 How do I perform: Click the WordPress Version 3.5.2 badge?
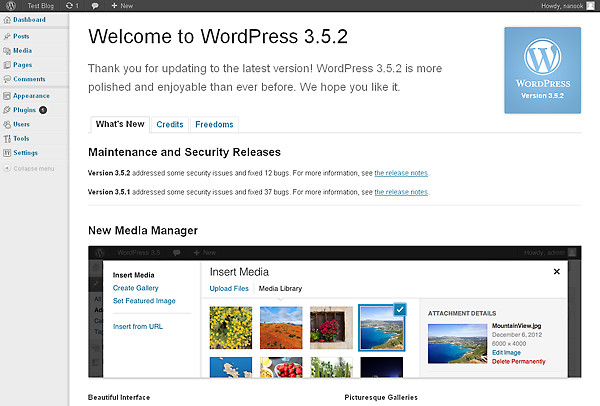[543, 70]
